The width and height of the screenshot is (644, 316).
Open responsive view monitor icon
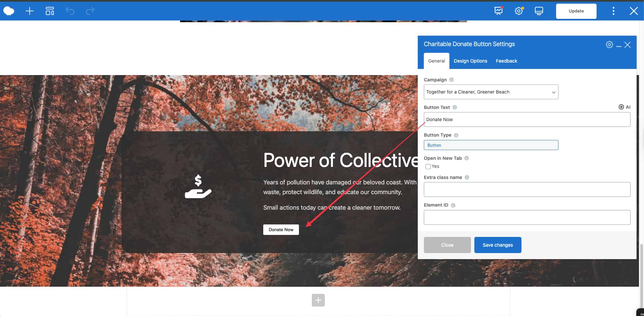[539, 11]
